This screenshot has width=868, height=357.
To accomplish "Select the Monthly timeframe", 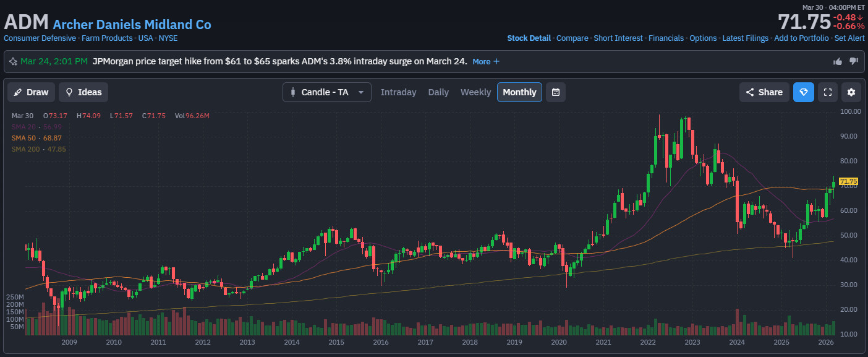I will (519, 92).
